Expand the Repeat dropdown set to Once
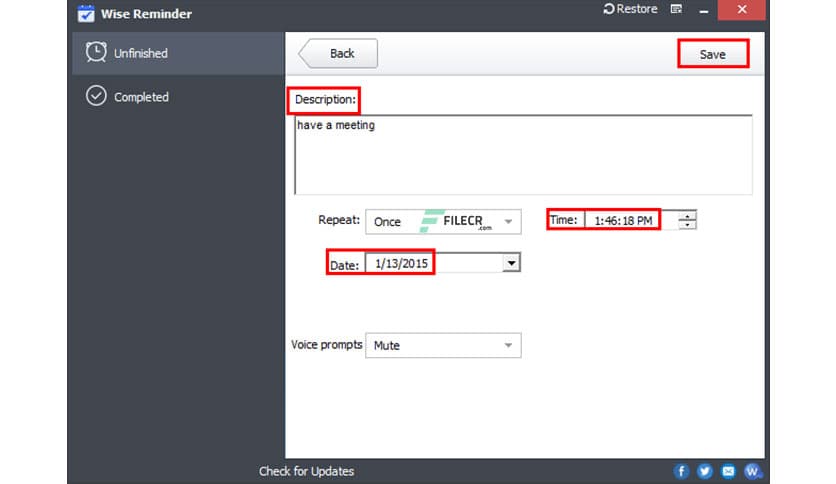Viewport: 836px width, 484px height. (x=443, y=221)
